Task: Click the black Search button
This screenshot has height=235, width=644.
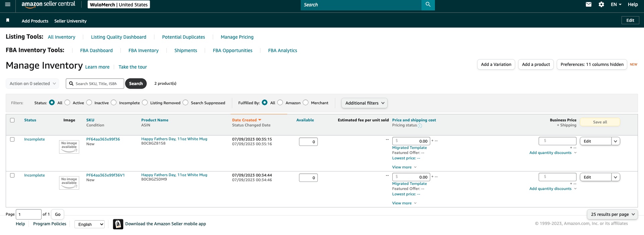Action: (x=136, y=83)
